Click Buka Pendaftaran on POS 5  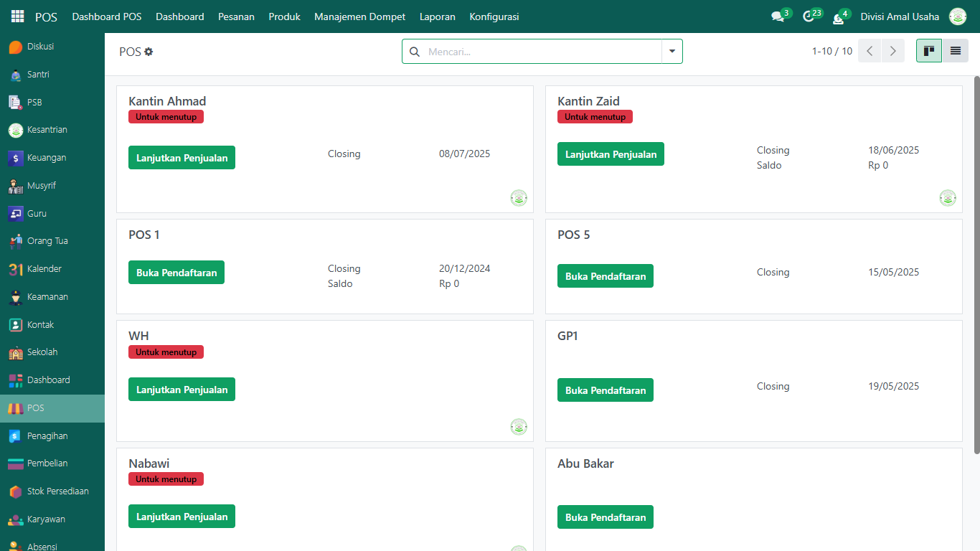[605, 276]
